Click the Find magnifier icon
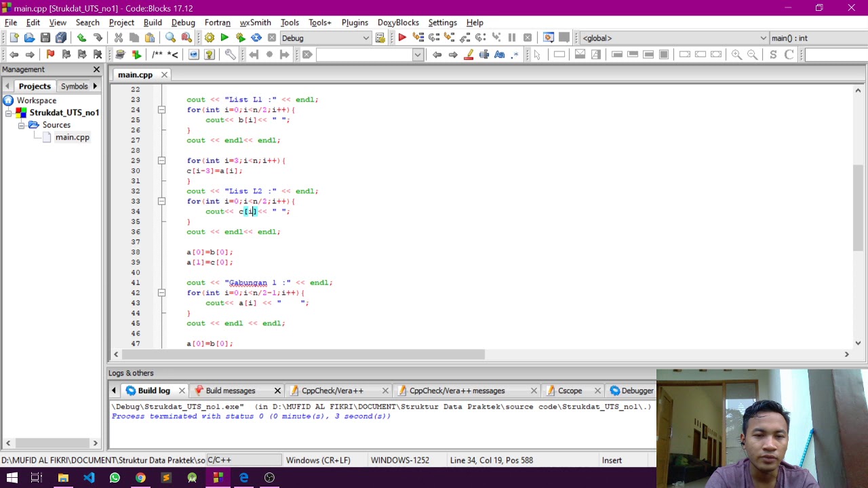Viewport: 868px width, 488px height. 170,38
